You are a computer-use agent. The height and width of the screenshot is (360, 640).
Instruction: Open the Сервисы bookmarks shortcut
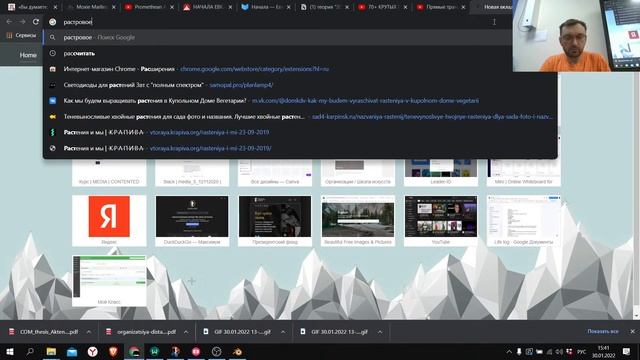click(21, 36)
